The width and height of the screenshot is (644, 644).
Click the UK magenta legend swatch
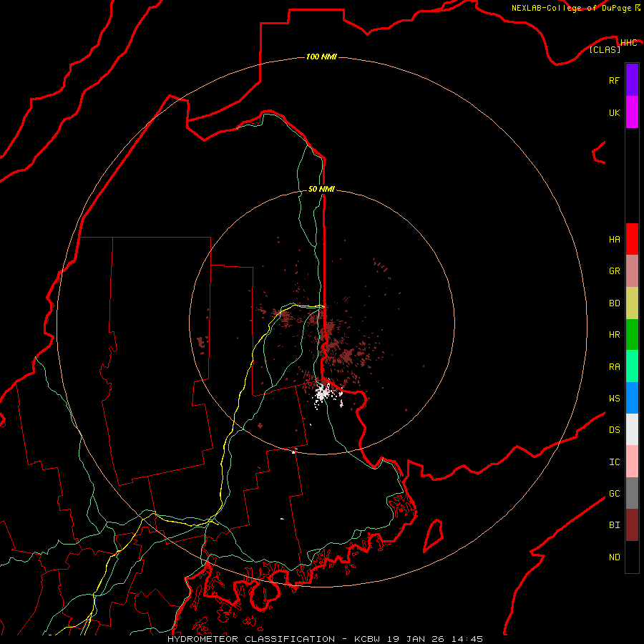(x=632, y=112)
